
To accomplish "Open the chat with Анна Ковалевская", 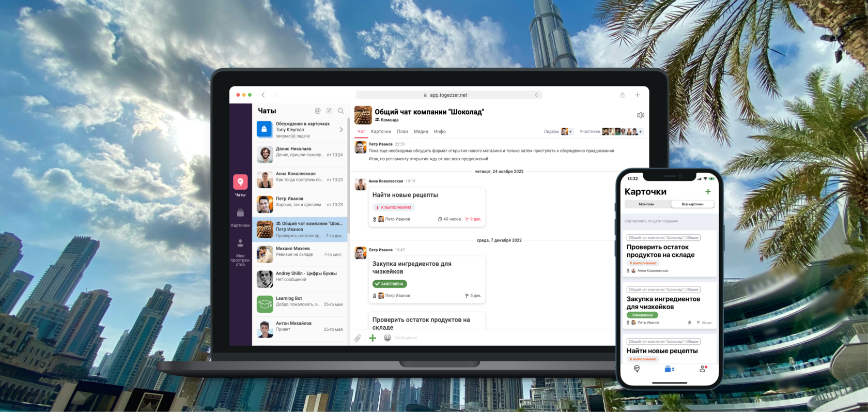I will pyautogui.click(x=300, y=179).
